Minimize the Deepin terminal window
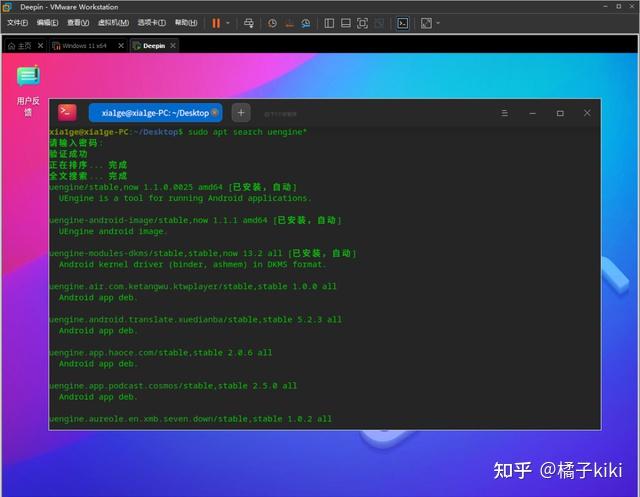Screen dimensions: 640x497 tap(532, 113)
